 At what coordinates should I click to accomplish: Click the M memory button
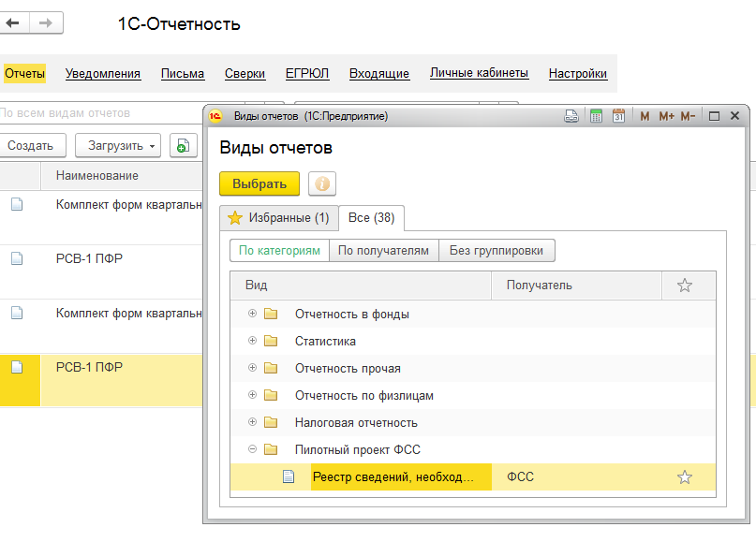645,116
